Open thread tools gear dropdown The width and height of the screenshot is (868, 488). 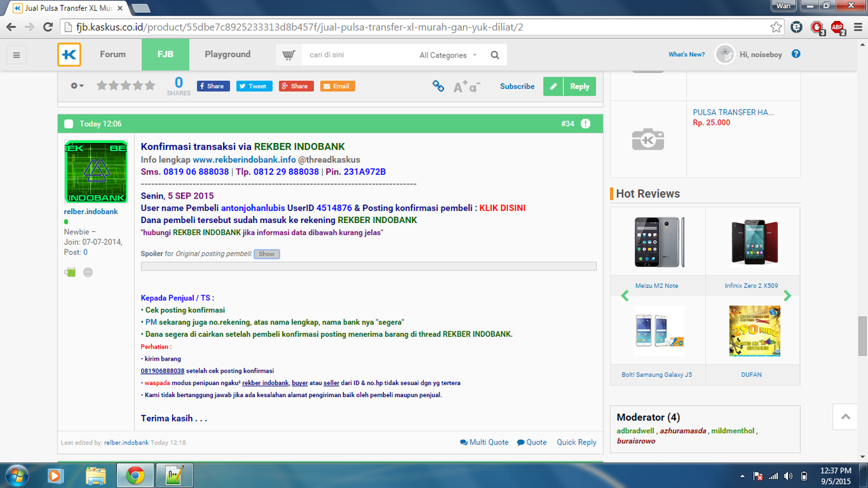(x=77, y=86)
